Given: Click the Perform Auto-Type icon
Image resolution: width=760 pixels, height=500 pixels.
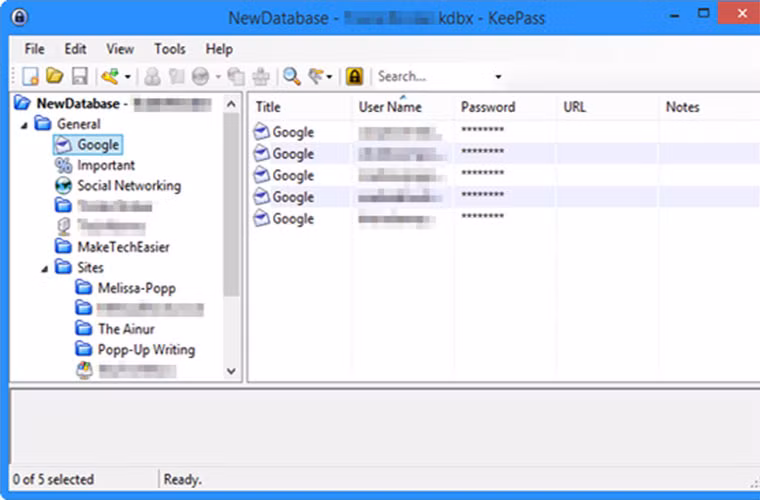Looking at the screenshot, I should 261,77.
